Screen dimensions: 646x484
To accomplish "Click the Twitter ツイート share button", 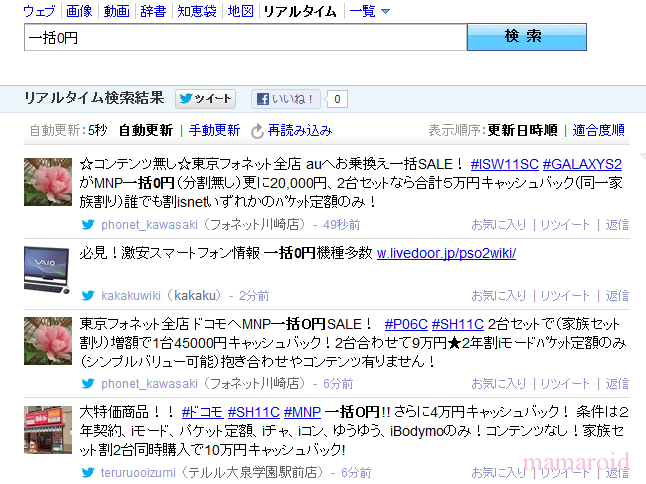I will click(x=206, y=99).
